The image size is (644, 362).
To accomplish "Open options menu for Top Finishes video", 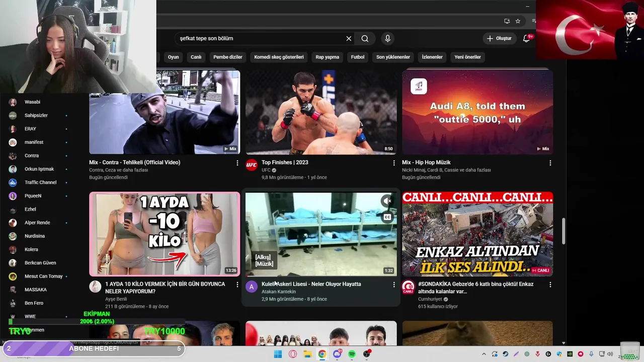I will [x=394, y=163].
